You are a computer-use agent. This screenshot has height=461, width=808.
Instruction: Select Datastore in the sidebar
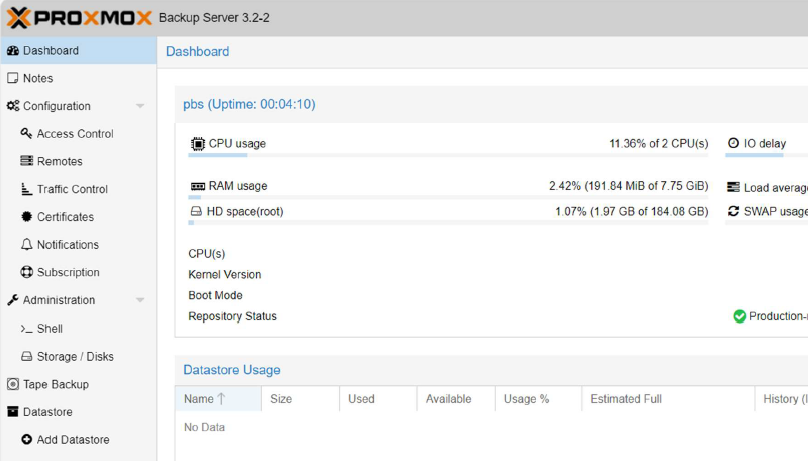pos(78,412)
